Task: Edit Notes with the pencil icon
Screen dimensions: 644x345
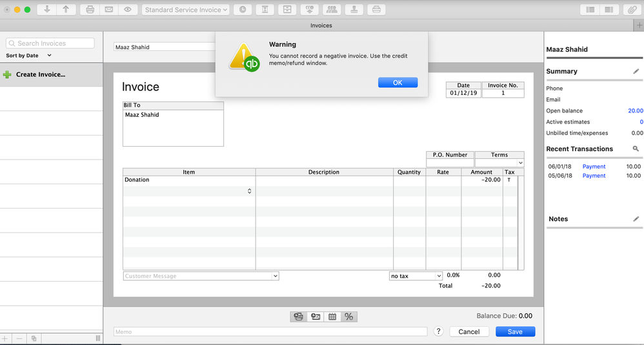Action: [636, 219]
